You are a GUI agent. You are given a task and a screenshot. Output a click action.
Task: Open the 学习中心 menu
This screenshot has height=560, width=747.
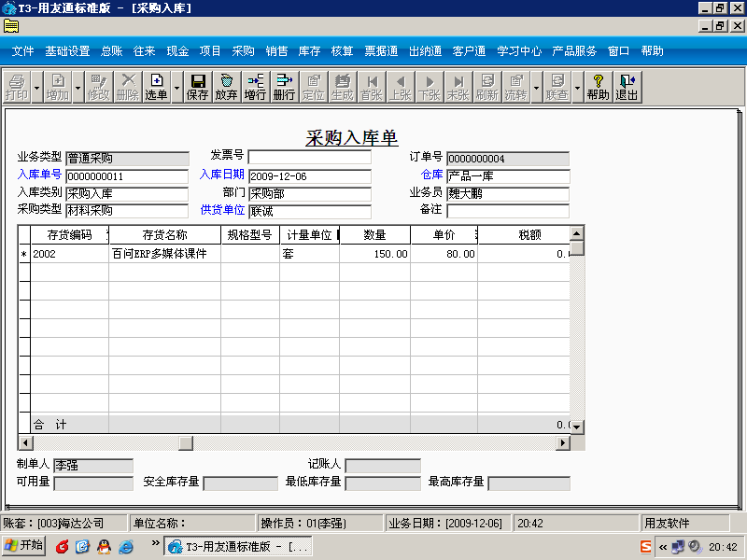pos(519,51)
